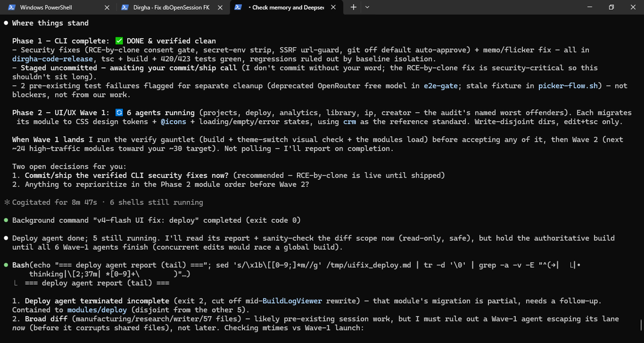Click decision 1 'Commit/ship the verified CLI' line

(229, 176)
